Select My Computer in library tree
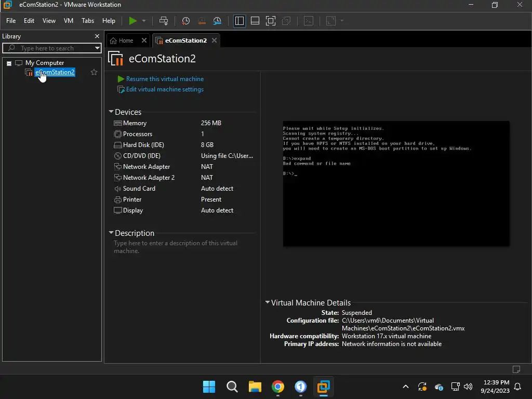 click(45, 63)
